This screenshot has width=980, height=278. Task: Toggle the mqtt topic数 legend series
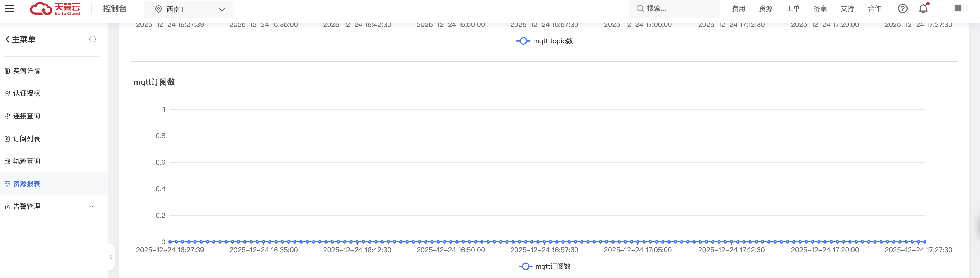544,41
